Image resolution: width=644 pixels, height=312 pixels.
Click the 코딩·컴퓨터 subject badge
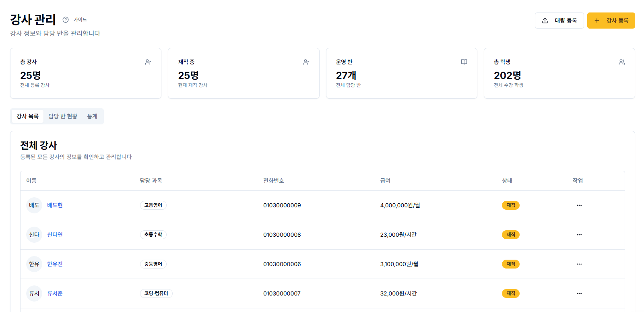[x=156, y=293]
